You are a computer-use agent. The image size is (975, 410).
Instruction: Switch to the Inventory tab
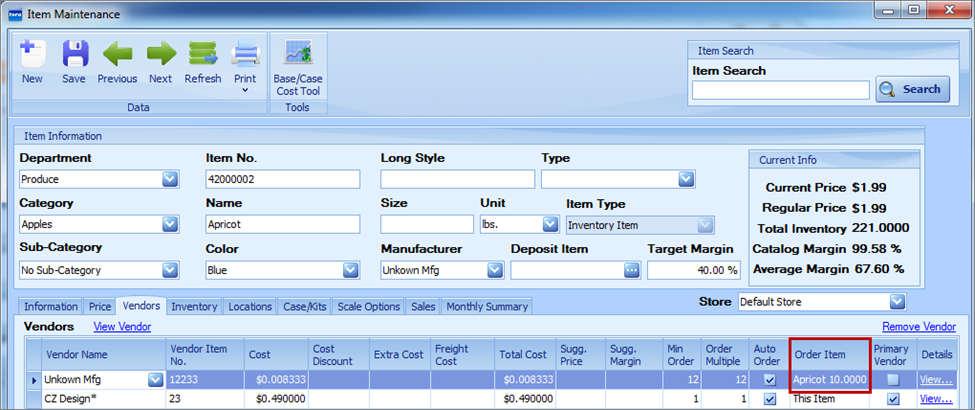point(194,307)
